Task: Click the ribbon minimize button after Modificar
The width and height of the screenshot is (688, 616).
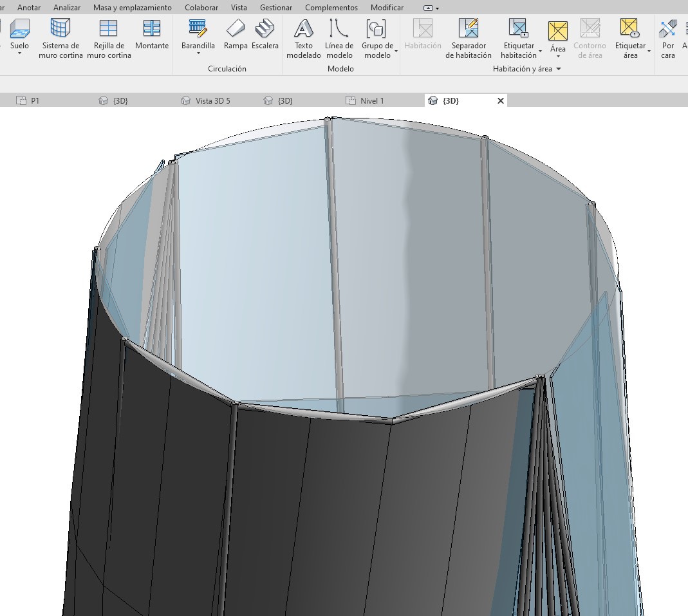Action: tap(431, 8)
